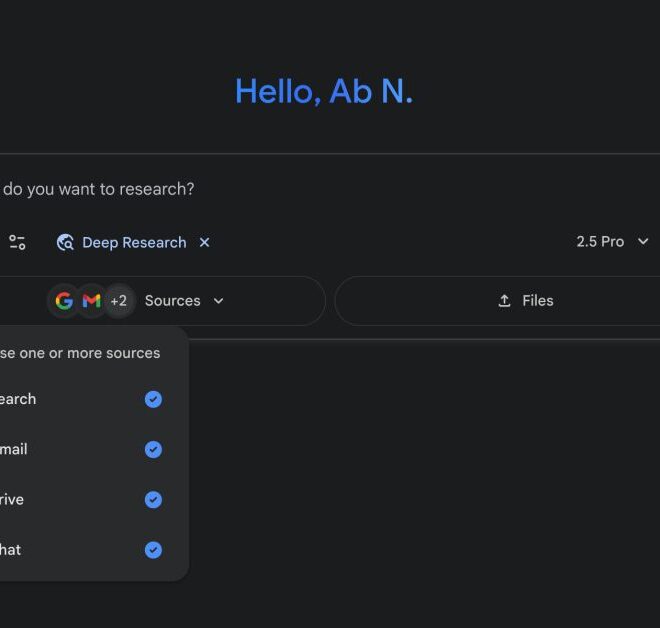Viewport: 660px width, 628px height.
Task: Uncheck the Drive source checkmark
Action: coord(153,500)
